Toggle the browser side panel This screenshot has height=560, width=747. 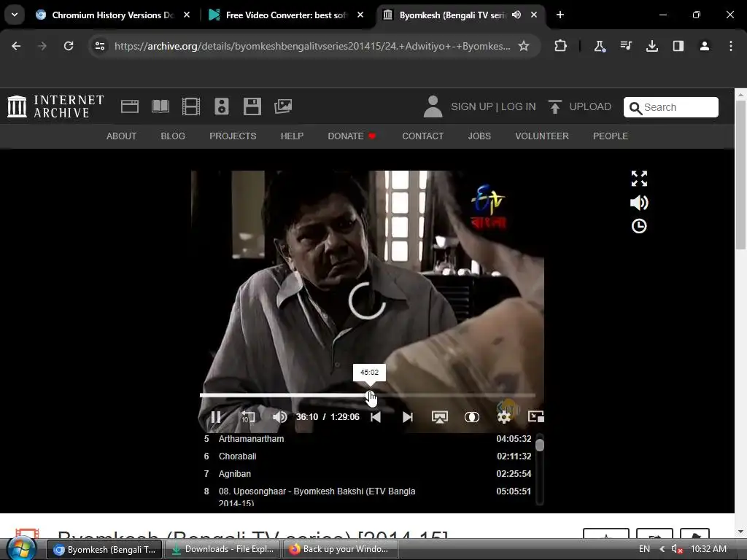point(678,46)
